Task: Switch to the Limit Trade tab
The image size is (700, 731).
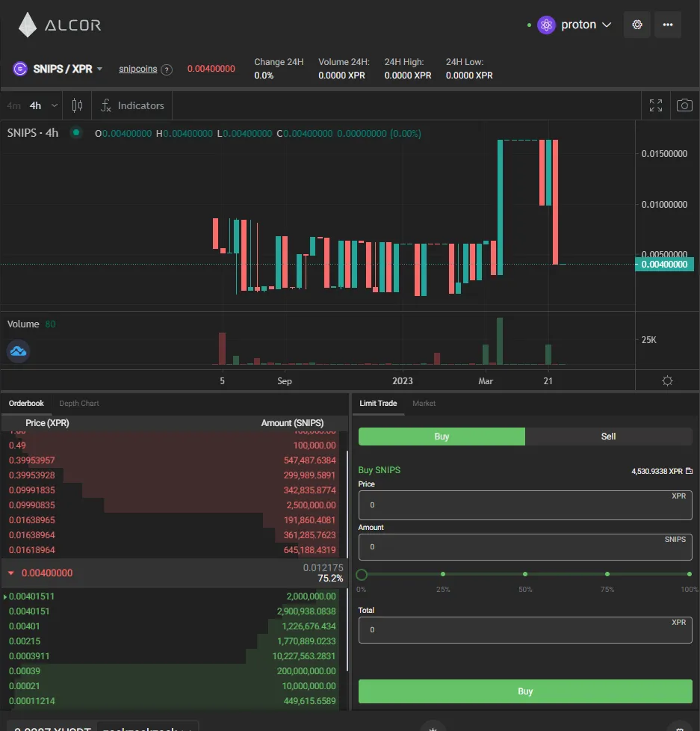Action: pos(378,404)
